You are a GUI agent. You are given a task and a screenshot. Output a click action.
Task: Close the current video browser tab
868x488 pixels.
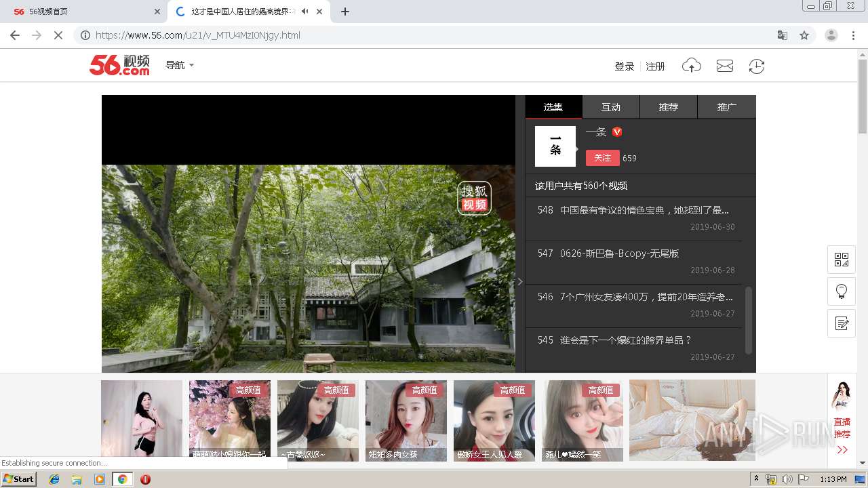(x=319, y=12)
